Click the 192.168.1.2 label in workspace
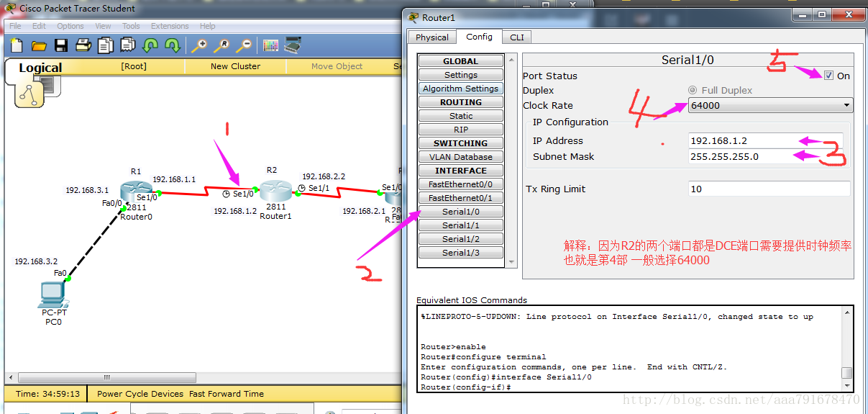 (235, 211)
